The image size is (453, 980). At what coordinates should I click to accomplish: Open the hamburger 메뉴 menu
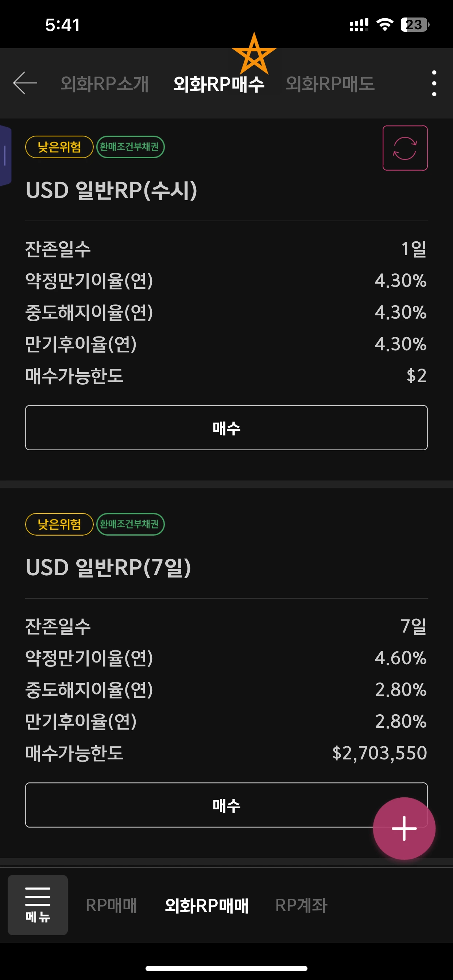click(38, 905)
